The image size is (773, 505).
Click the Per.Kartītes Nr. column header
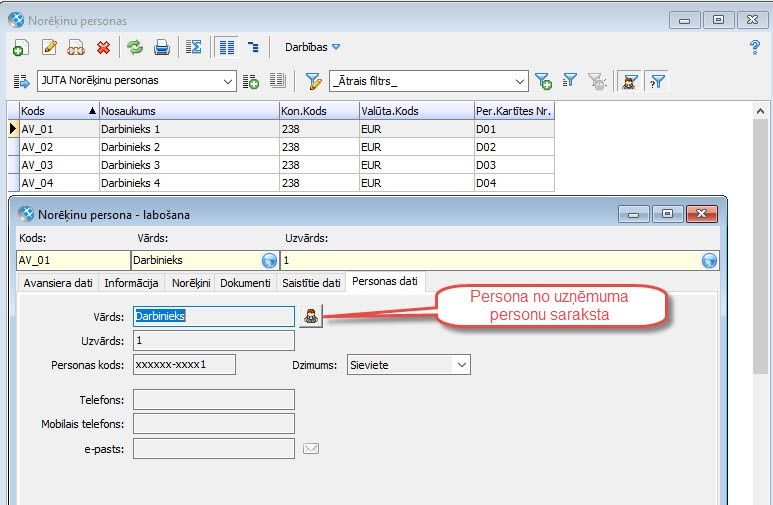(x=514, y=111)
